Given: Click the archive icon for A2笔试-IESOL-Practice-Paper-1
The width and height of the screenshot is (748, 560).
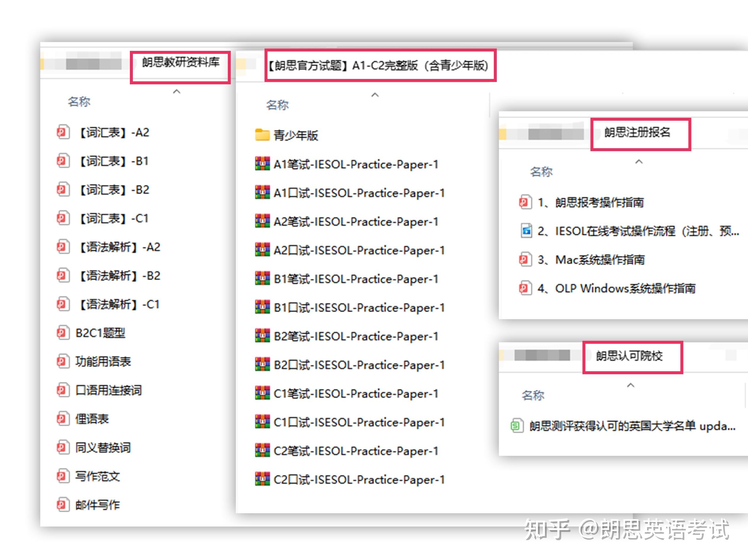Looking at the screenshot, I should click(262, 221).
